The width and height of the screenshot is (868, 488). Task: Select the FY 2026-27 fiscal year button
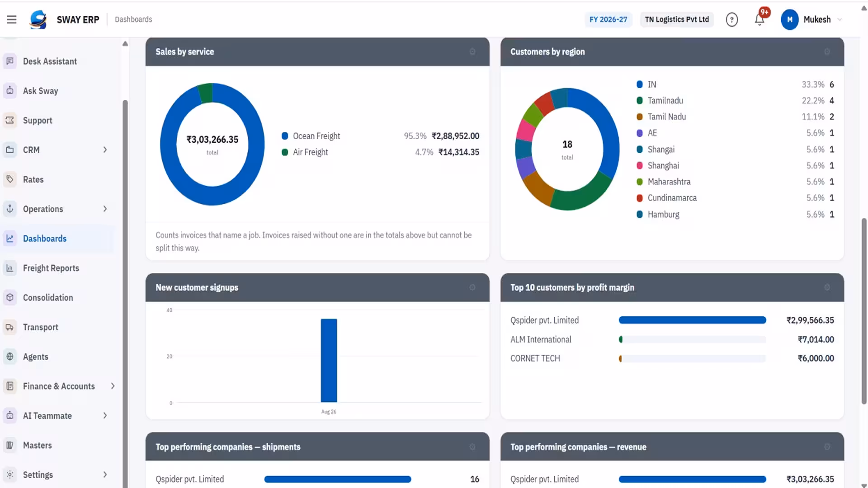tap(608, 19)
